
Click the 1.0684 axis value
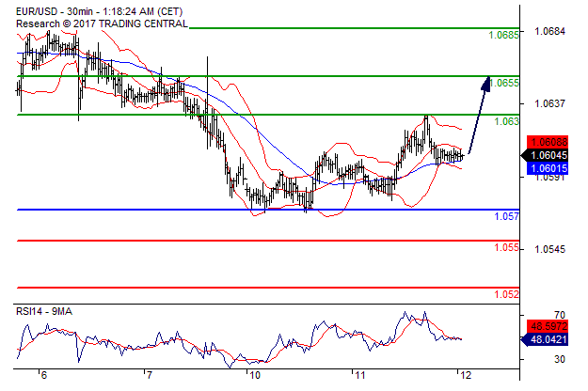point(549,31)
